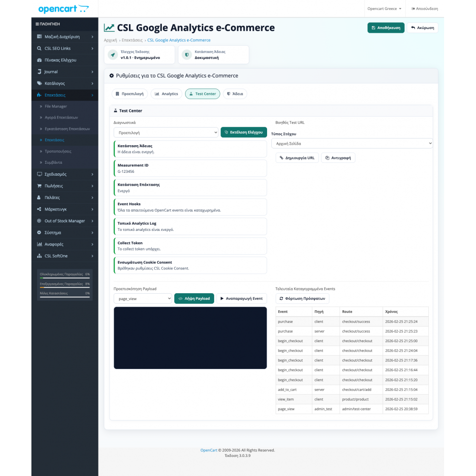Expand the CSL SEO Links chevron
Screen dimensions: 476x476
[92, 48]
